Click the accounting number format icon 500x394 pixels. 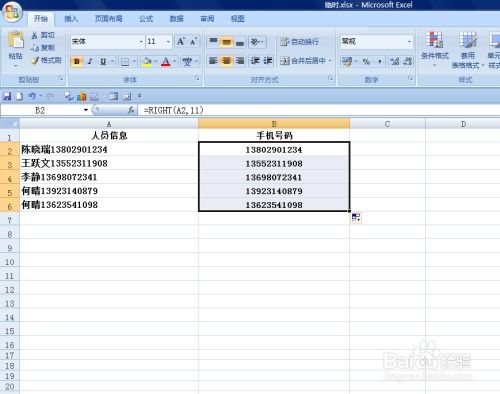coord(347,61)
